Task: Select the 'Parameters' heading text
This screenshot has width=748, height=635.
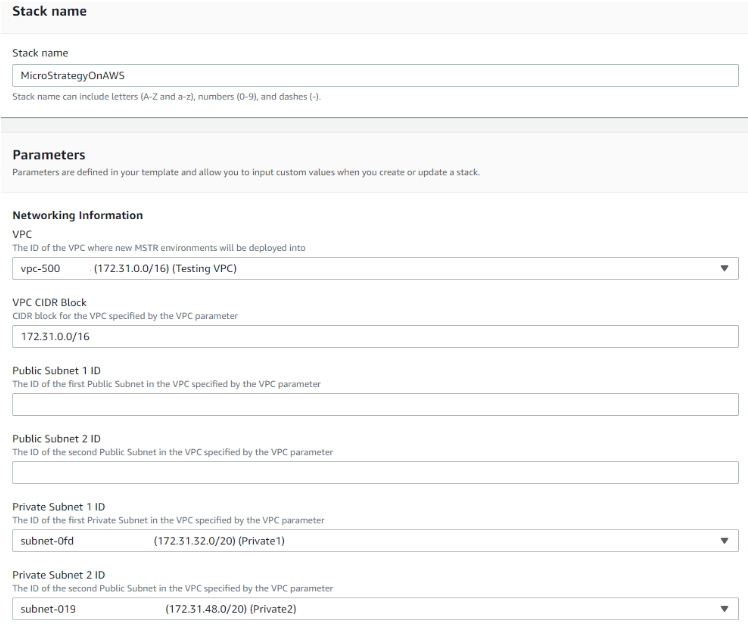Action: 49,155
